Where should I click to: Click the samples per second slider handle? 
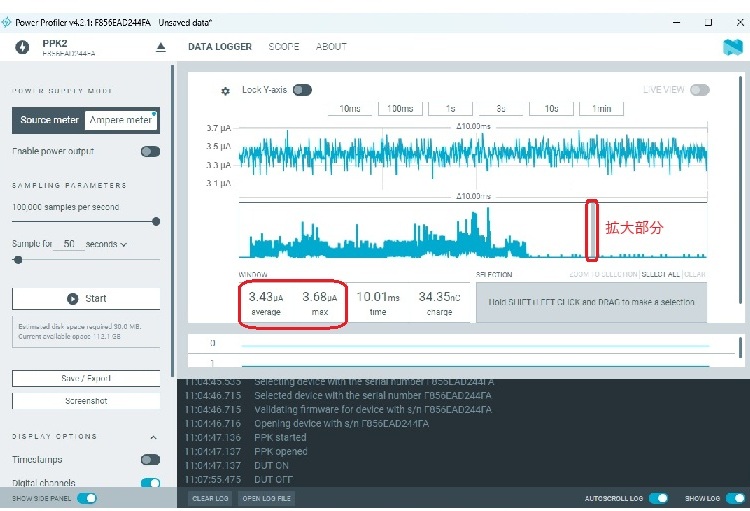pos(155,221)
